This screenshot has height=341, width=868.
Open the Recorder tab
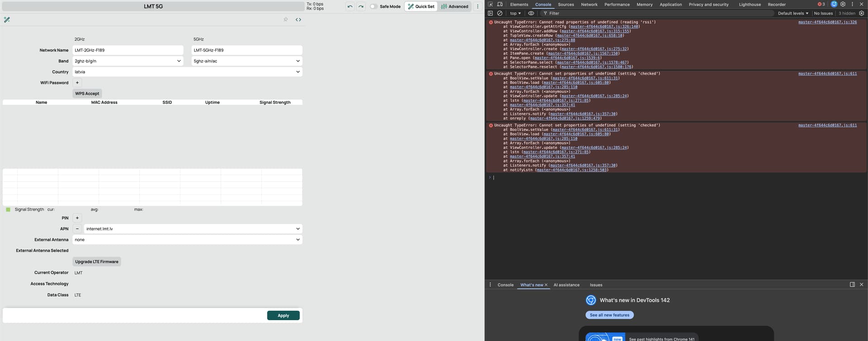[x=777, y=5]
